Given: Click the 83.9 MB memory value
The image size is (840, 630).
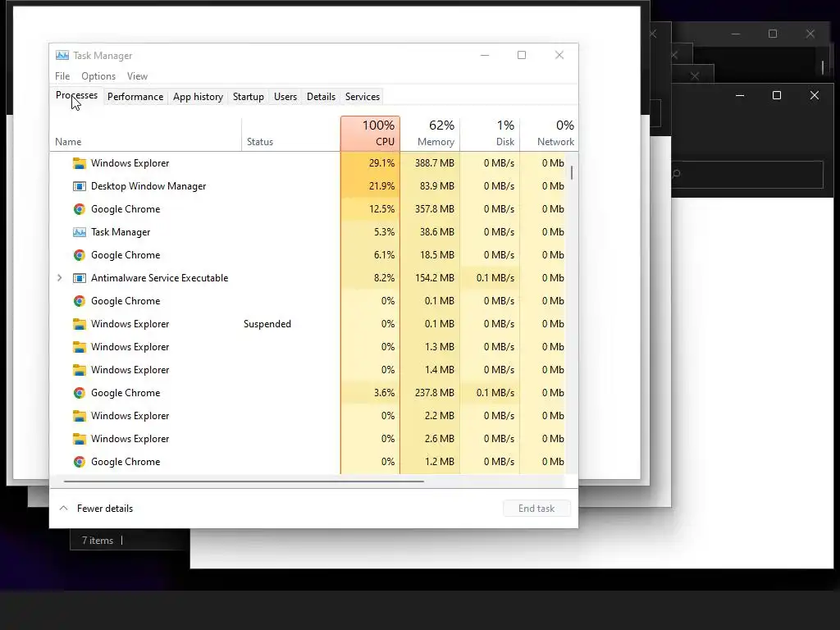Looking at the screenshot, I should [x=436, y=186].
